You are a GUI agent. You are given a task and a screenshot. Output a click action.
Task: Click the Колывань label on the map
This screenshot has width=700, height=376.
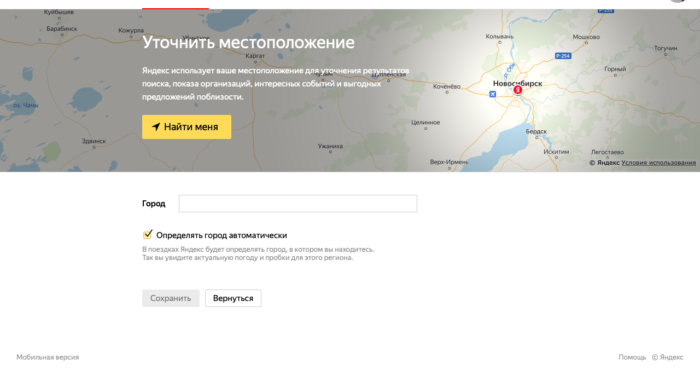500,36
